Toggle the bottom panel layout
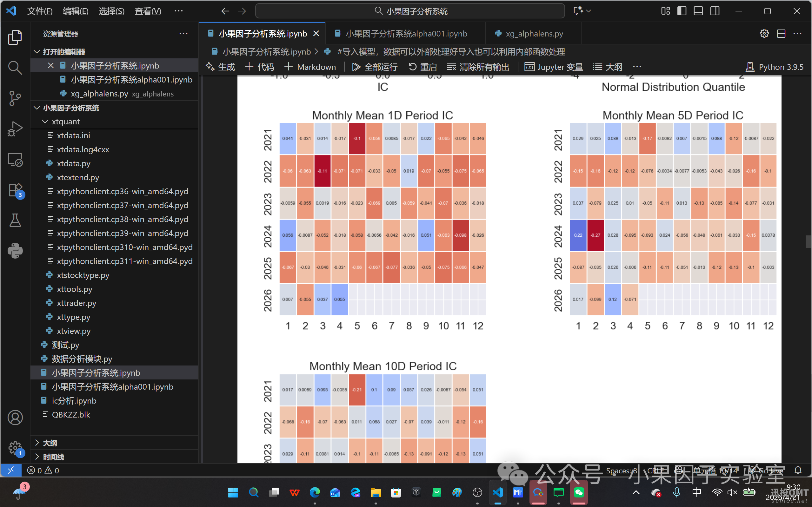The image size is (812, 507). [x=698, y=11]
